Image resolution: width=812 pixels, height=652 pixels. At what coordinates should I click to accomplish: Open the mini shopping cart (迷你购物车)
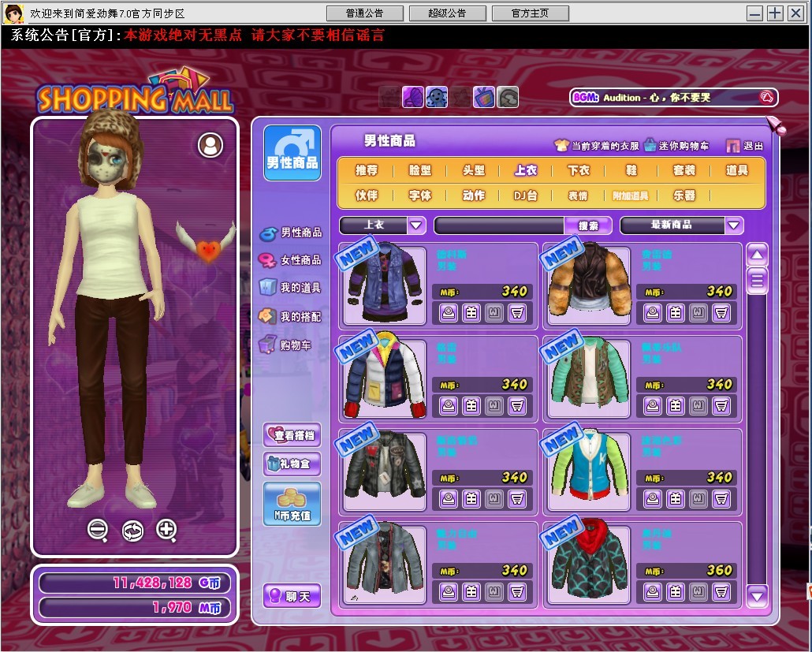click(x=676, y=145)
